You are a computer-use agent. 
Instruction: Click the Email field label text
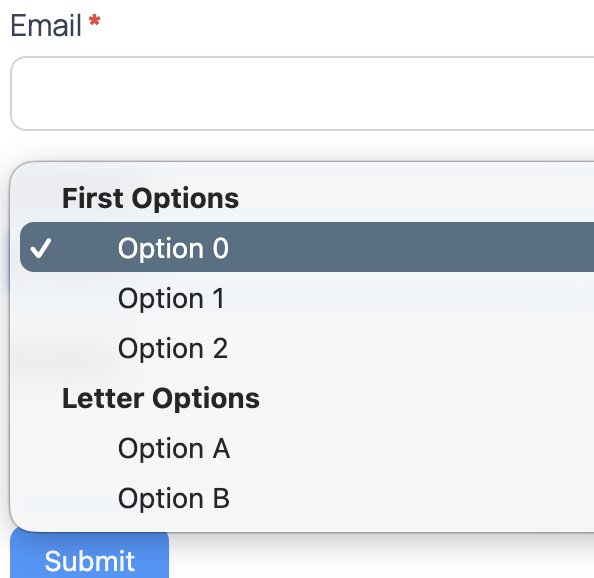pos(46,25)
